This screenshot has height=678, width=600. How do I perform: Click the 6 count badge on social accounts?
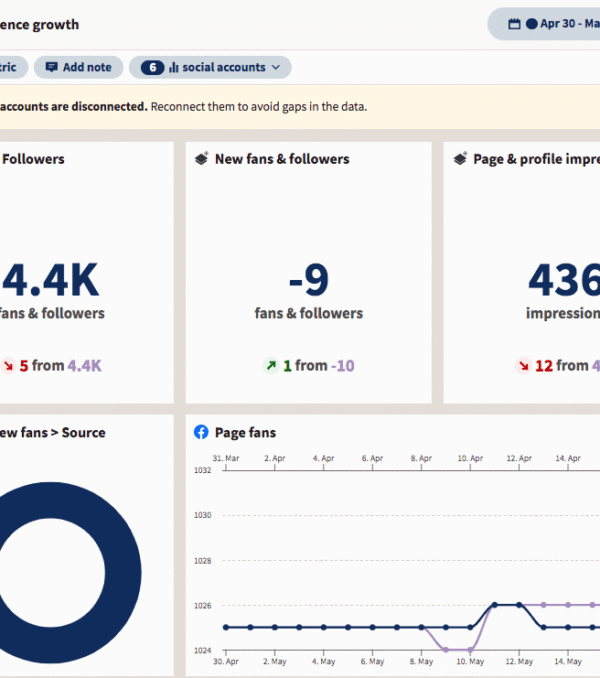153,67
